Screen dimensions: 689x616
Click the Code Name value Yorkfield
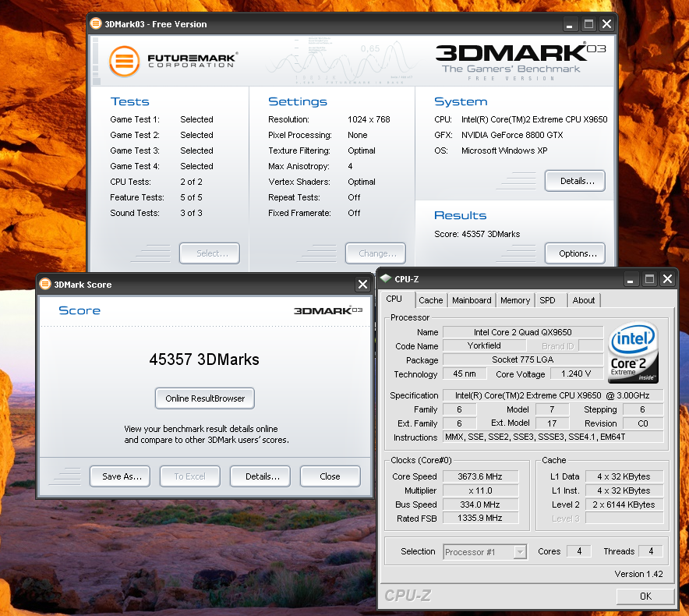click(484, 345)
